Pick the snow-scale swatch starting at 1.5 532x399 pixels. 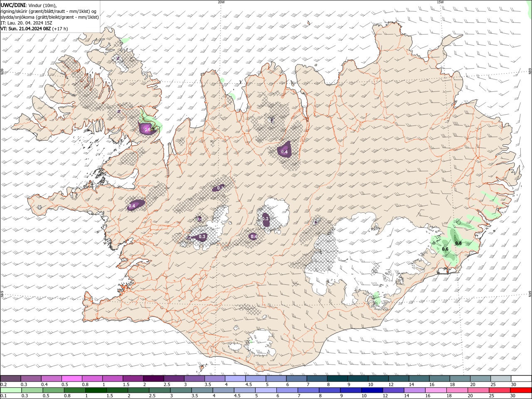tap(133, 379)
